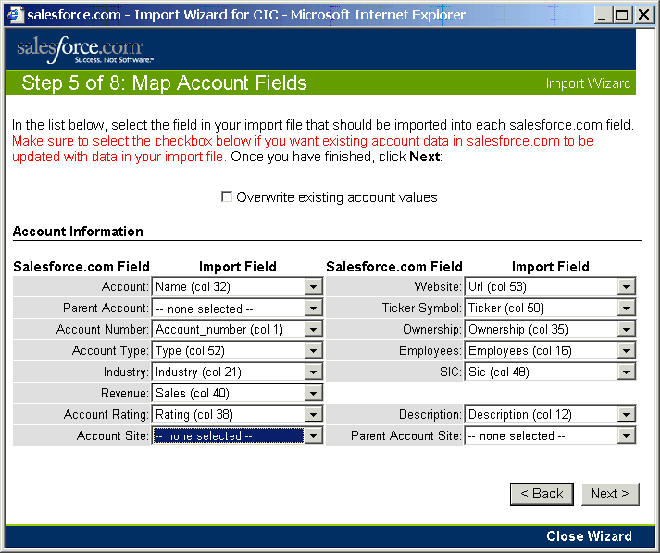The height and width of the screenshot is (553, 660).
Task: Click the Account Site field label
Action: [112, 436]
